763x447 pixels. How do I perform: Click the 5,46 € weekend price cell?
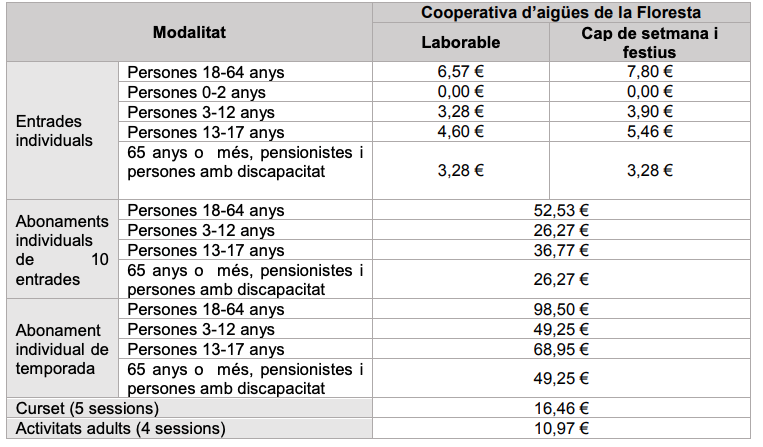click(x=649, y=131)
